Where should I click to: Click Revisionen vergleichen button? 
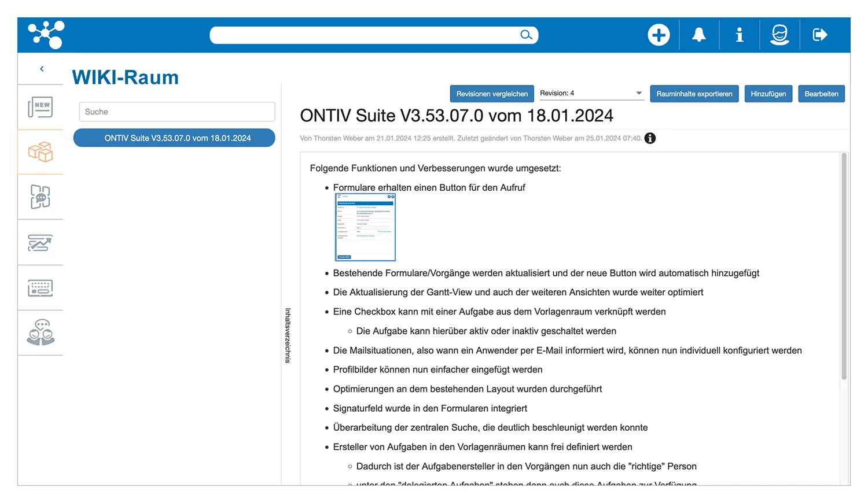(x=492, y=94)
